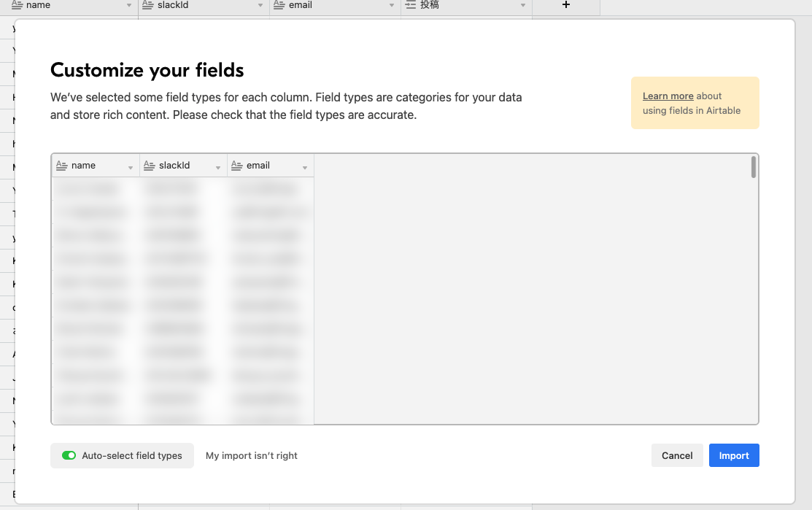Click text field-type icon beside email in dialog
812x510 pixels.
click(236, 166)
